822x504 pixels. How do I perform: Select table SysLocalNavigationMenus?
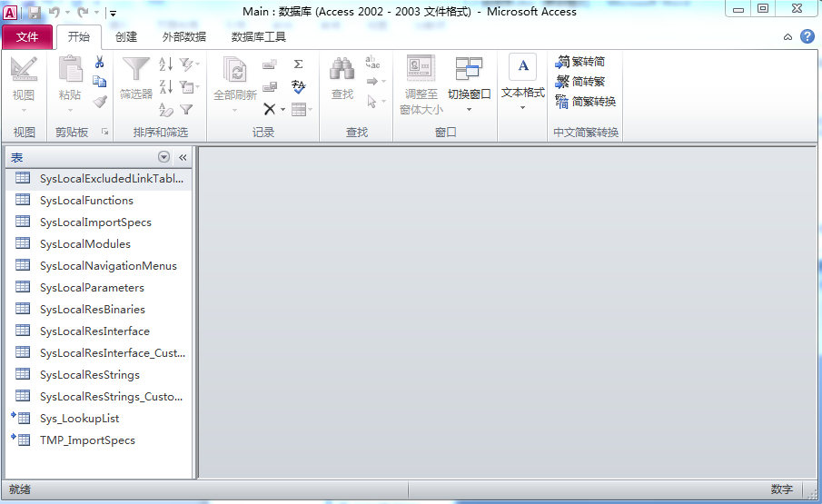(99, 265)
